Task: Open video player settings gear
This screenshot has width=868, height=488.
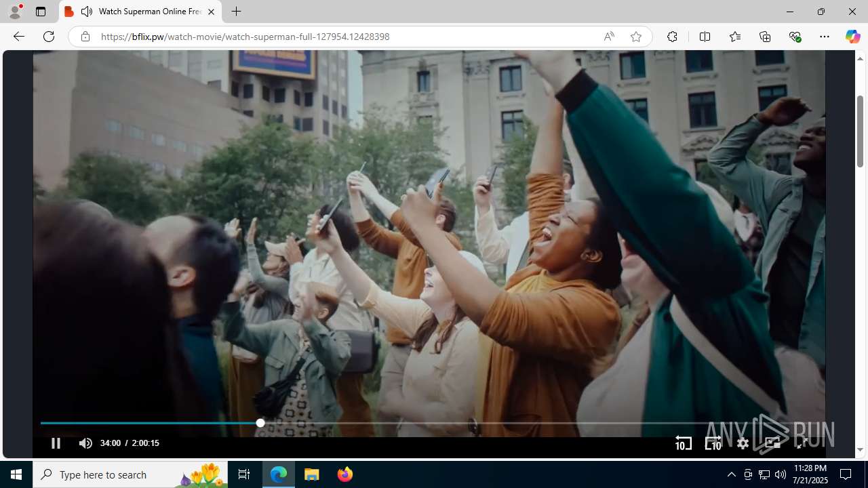Action: click(x=743, y=443)
